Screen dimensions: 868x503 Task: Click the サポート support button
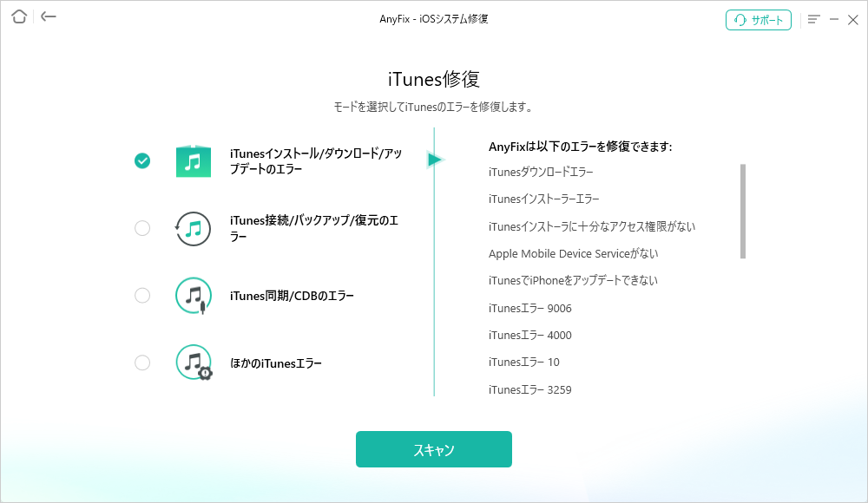coord(759,21)
